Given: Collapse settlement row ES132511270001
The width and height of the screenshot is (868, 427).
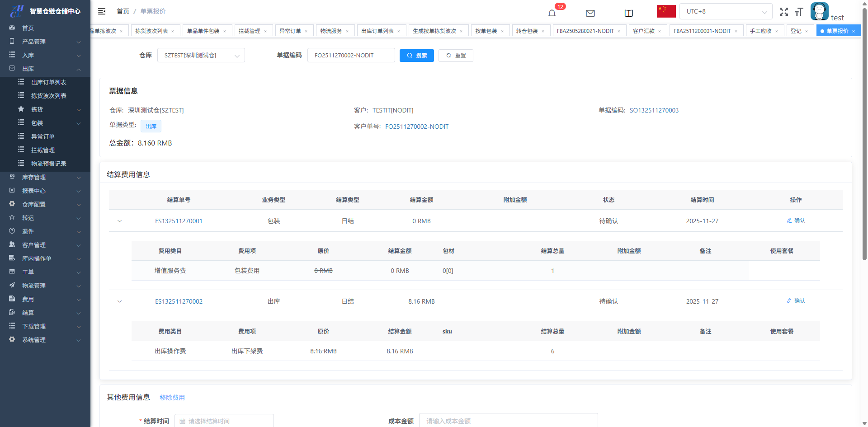Looking at the screenshot, I should click(x=120, y=221).
